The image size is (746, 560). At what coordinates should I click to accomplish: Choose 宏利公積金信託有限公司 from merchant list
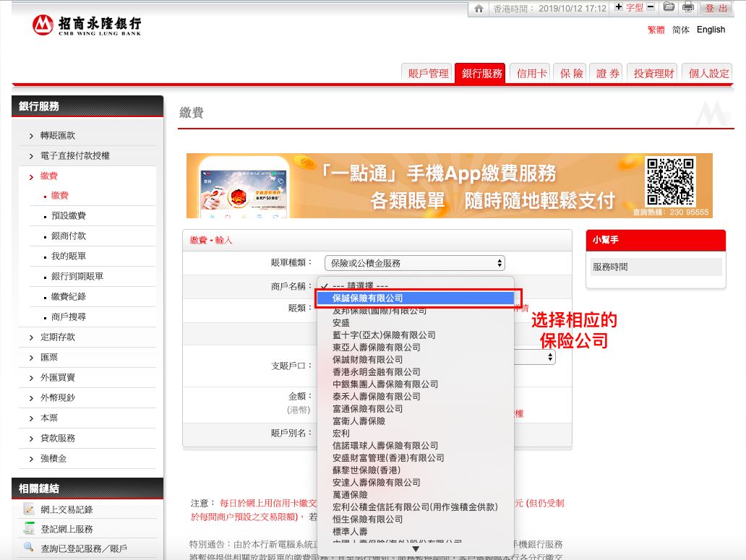pos(416,507)
